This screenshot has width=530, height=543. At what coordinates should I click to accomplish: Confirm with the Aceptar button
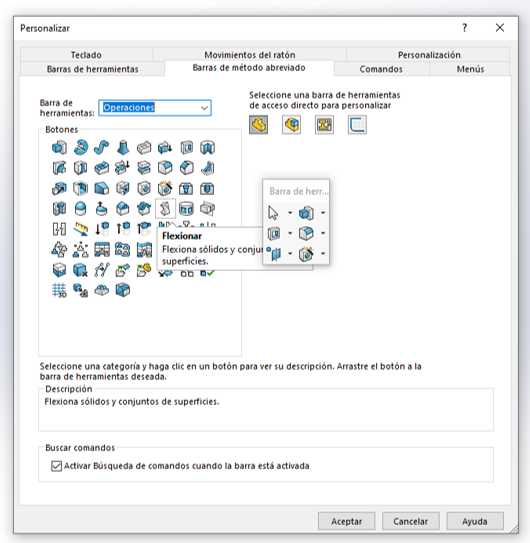346,521
